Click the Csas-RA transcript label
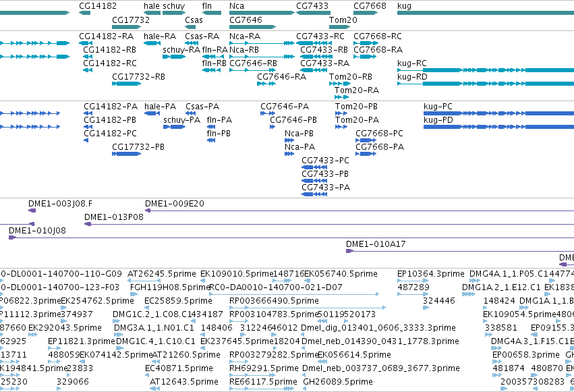The image size is (574, 392). (x=202, y=36)
